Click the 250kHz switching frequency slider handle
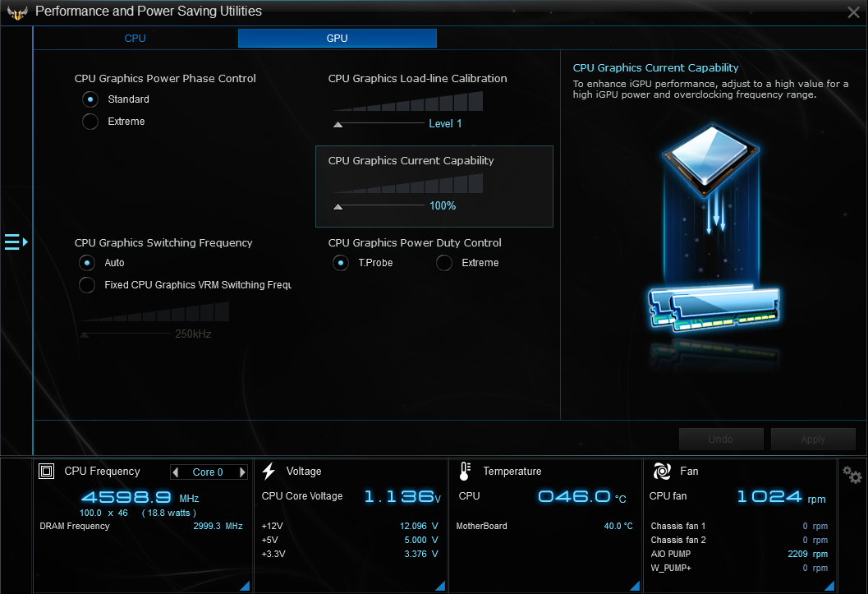Screen dimensions: 868x594 84,335
